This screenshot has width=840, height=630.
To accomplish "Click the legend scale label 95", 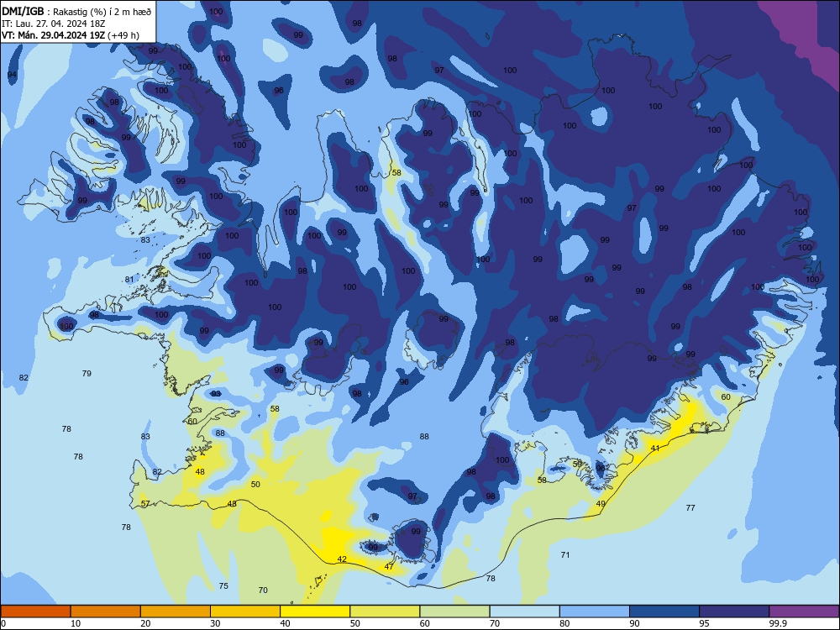I will [704, 623].
